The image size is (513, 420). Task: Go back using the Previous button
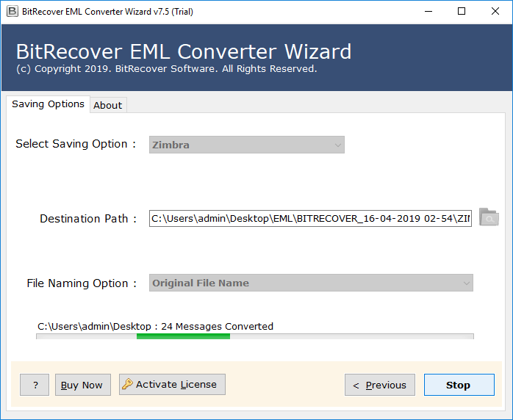[x=380, y=385]
